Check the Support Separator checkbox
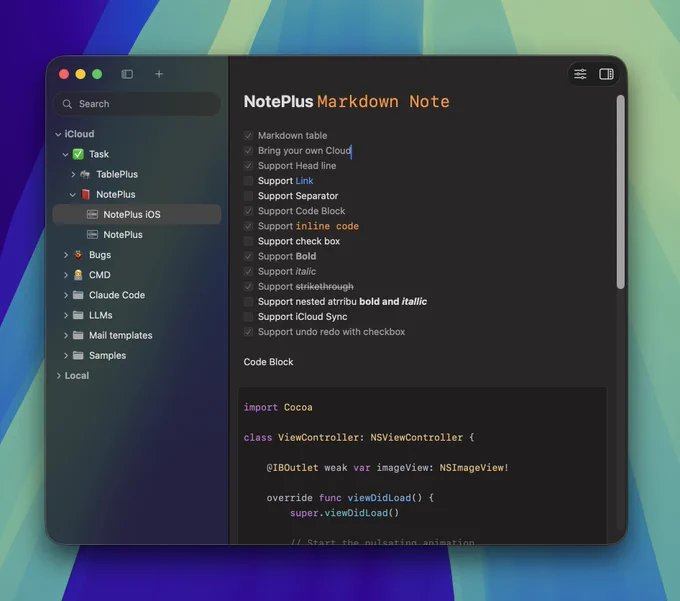The image size is (680, 601). (x=248, y=196)
